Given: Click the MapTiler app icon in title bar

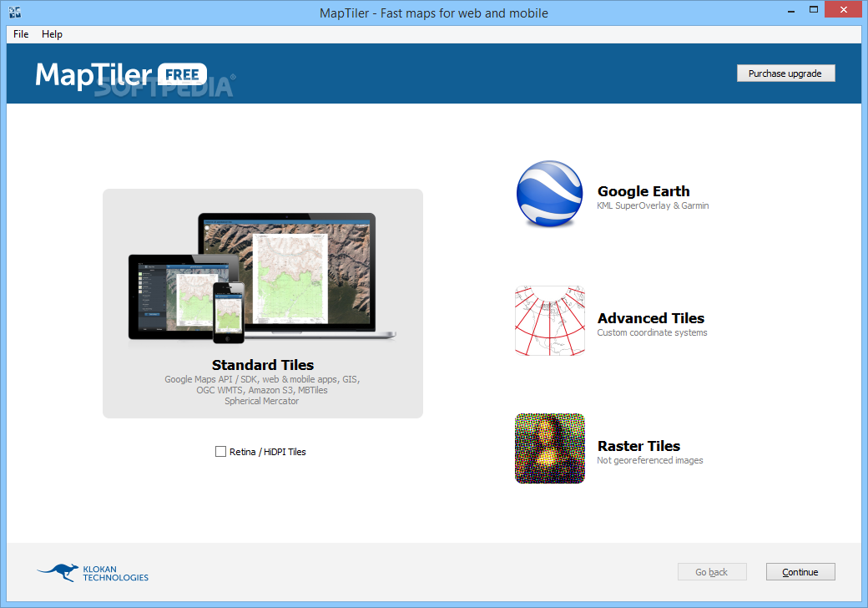Looking at the screenshot, I should [15, 13].
